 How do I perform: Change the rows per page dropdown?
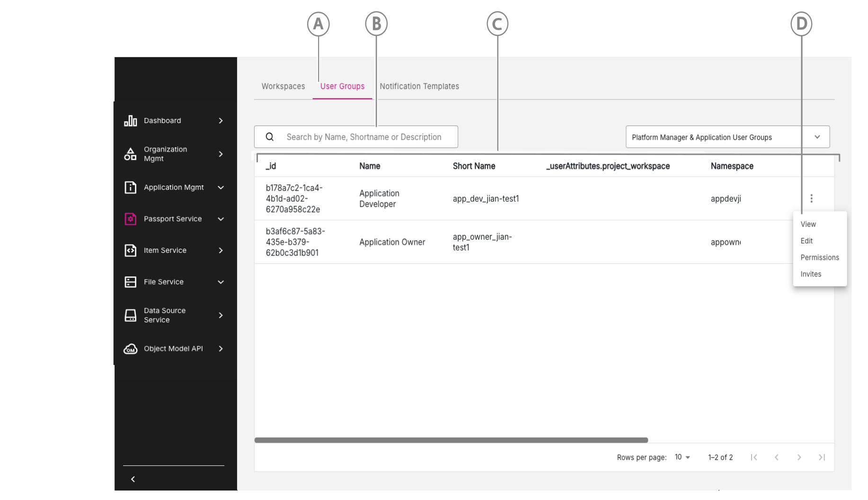coord(682,457)
